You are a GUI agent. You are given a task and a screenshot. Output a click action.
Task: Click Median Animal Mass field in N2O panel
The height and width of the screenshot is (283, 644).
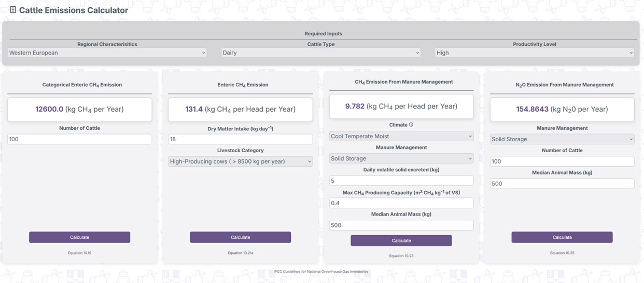click(562, 184)
